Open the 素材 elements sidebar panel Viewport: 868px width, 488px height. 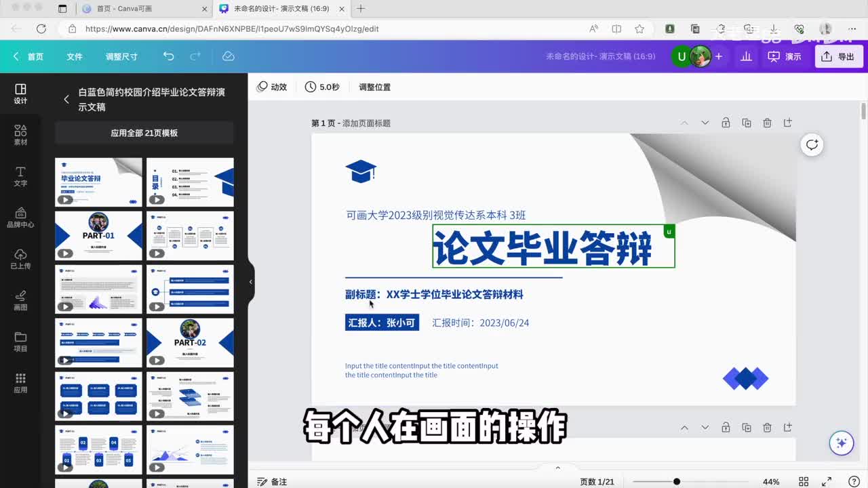(20, 135)
